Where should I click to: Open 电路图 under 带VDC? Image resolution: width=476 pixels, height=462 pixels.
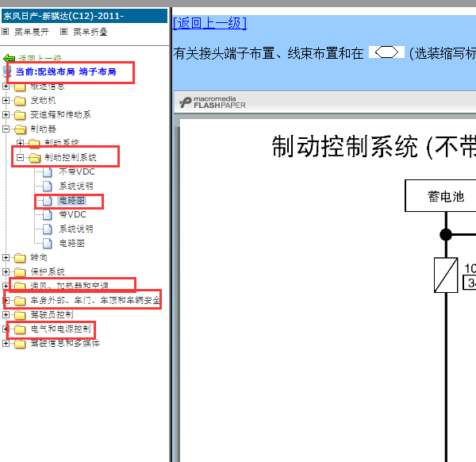click(x=72, y=243)
